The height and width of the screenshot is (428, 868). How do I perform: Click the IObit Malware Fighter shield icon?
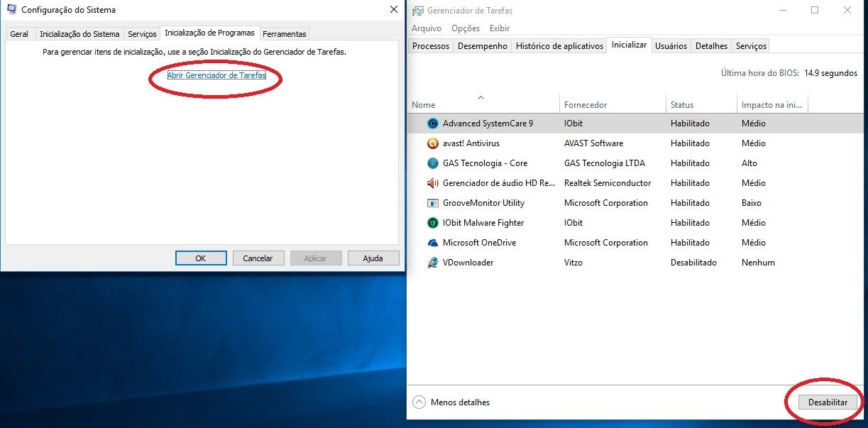[432, 222]
